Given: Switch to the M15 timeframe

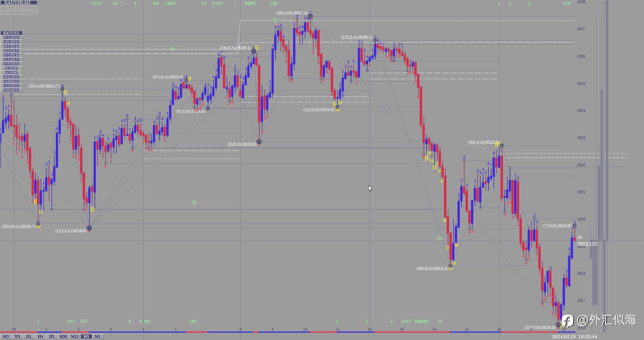Looking at the screenshot, I should point(74,336).
